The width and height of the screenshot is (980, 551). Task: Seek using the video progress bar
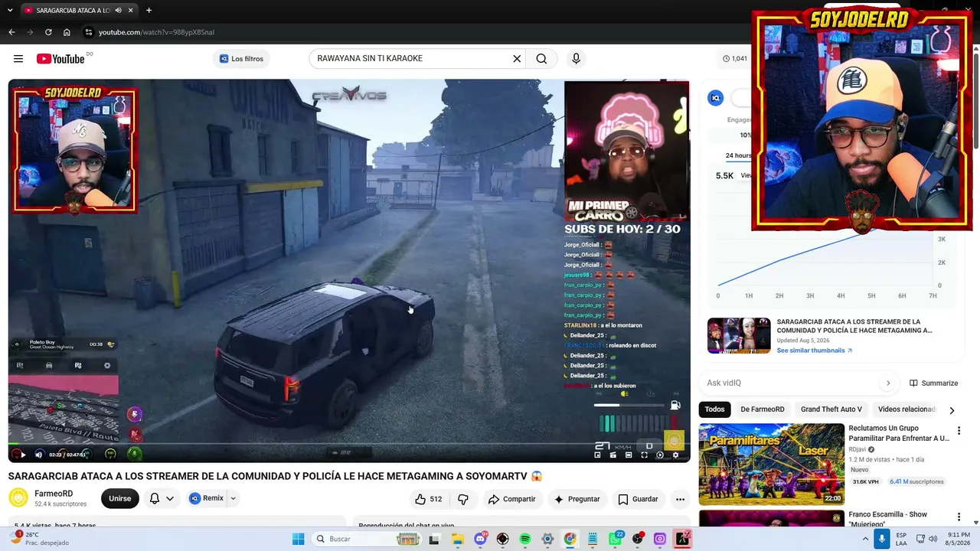point(349,443)
